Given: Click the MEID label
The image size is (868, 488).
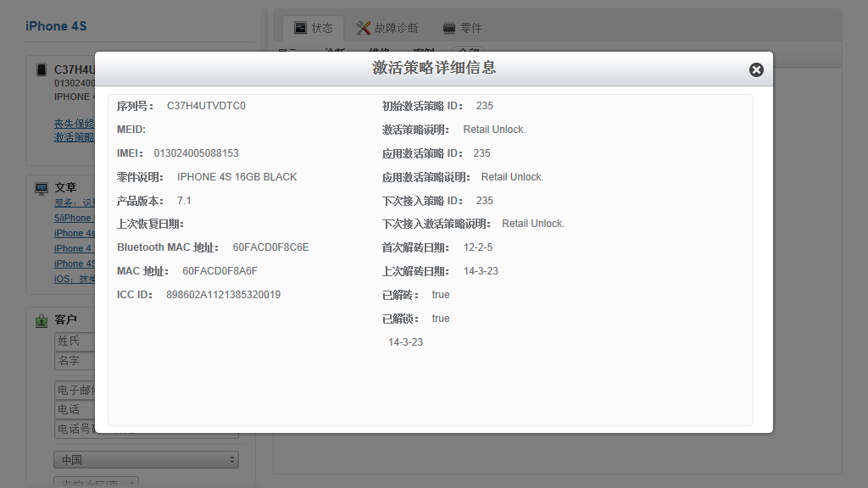Looking at the screenshot, I should [x=131, y=130].
